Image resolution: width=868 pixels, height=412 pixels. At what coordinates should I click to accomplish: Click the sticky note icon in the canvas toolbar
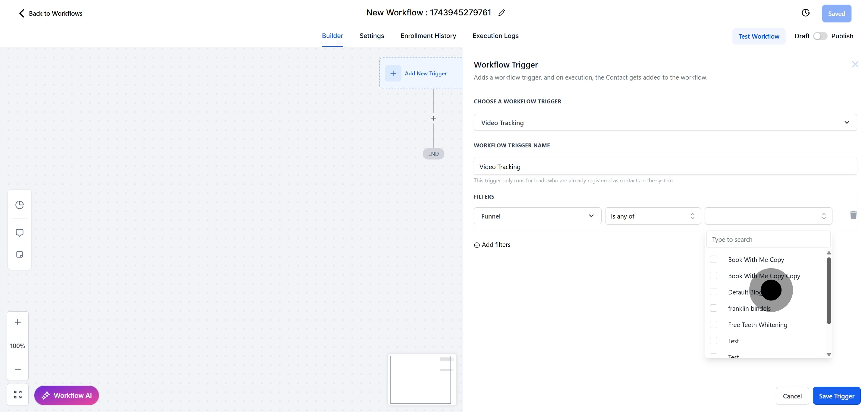coord(20,254)
